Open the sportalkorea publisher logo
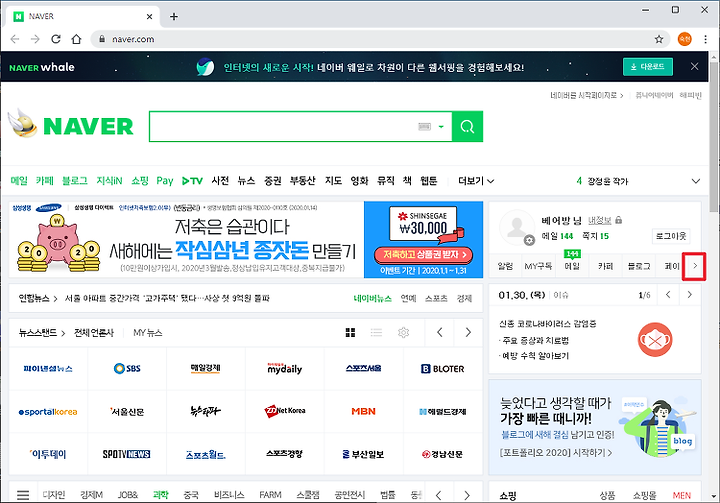This screenshot has height=503, width=720. [48, 412]
